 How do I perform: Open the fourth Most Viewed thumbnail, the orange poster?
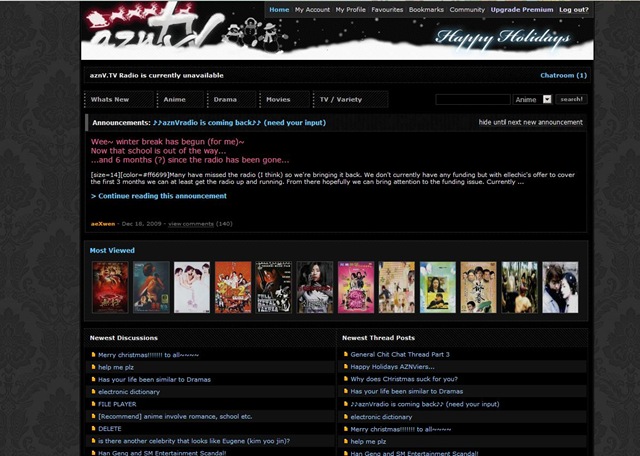pos(233,287)
